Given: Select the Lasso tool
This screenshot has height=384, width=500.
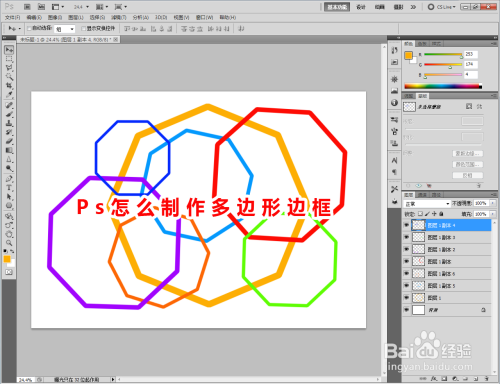Looking at the screenshot, I should [9, 68].
